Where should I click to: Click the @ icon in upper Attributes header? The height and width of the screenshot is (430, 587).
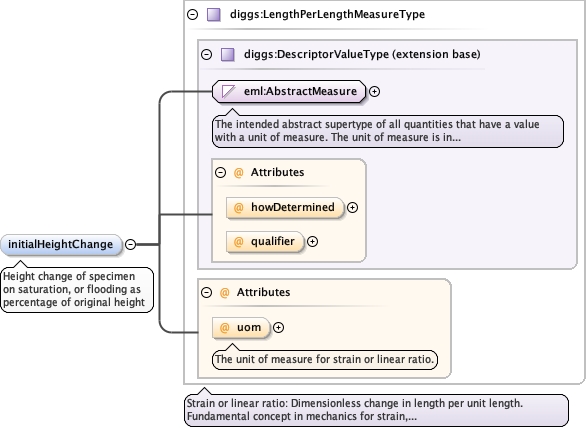(x=238, y=172)
